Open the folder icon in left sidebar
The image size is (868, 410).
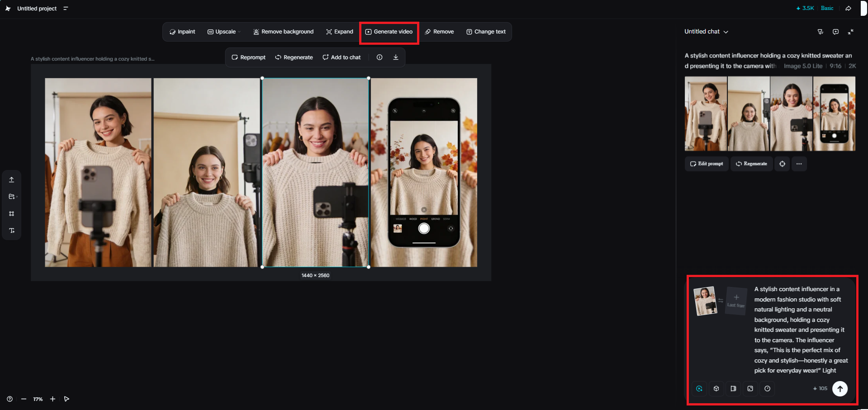12,197
